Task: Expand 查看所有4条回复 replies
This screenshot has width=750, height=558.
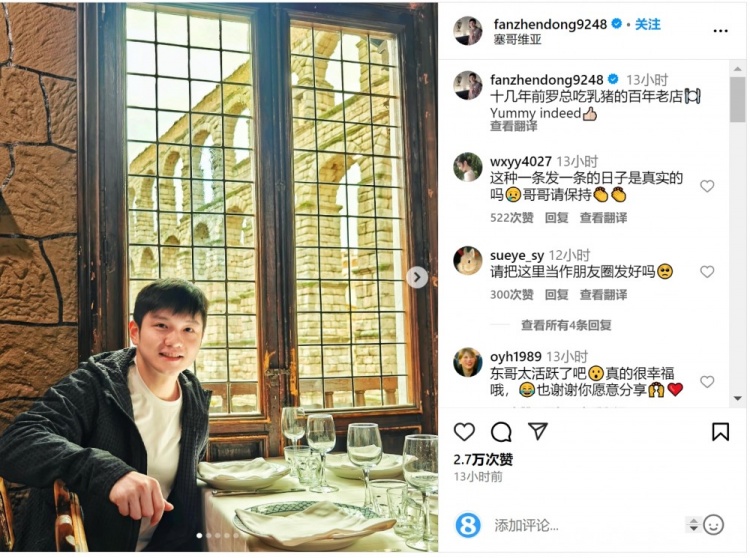Action: pyautogui.click(x=566, y=326)
